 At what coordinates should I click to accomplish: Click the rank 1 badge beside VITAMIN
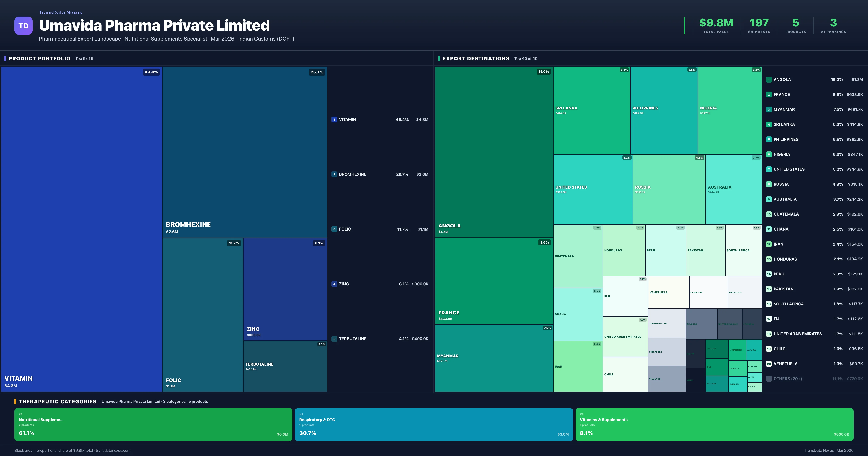(334, 119)
